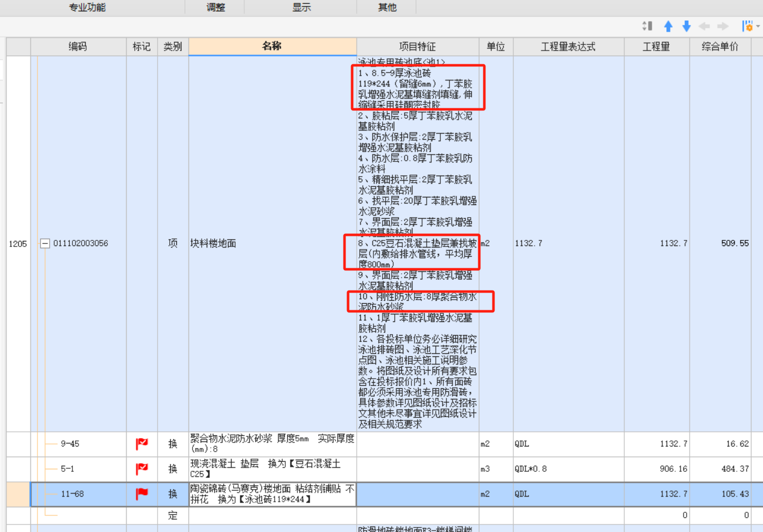Select feature text 10、刚性防水层:8厚聚合物水泥防水砂浆
The width and height of the screenshot is (763, 532).
pyautogui.click(x=417, y=302)
